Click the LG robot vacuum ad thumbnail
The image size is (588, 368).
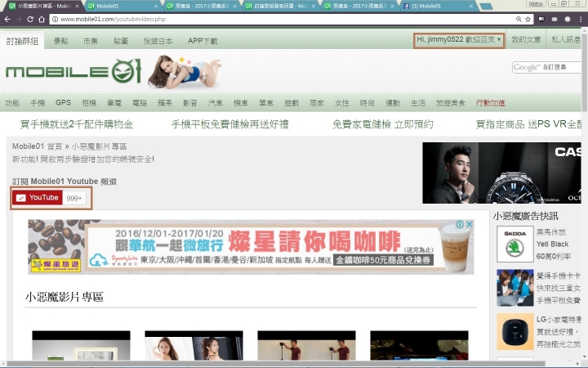(x=514, y=332)
